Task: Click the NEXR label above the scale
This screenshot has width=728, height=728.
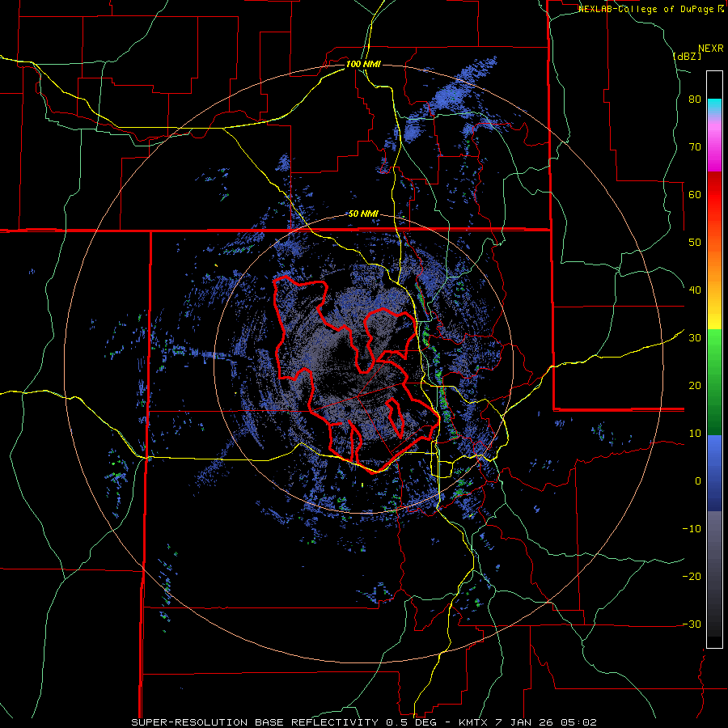Action: click(710, 49)
